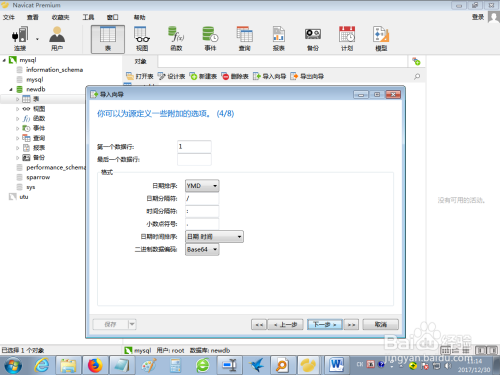This screenshot has height=375, width=500.
Task: Click the time delimiter input field
Action: click(x=202, y=211)
